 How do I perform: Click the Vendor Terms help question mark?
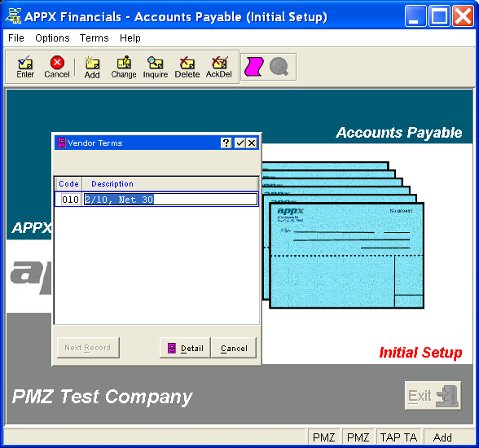click(x=226, y=143)
